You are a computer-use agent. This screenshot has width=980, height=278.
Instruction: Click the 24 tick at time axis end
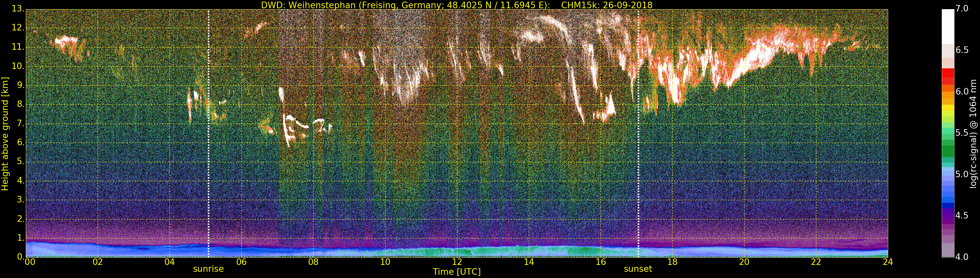(x=888, y=262)
